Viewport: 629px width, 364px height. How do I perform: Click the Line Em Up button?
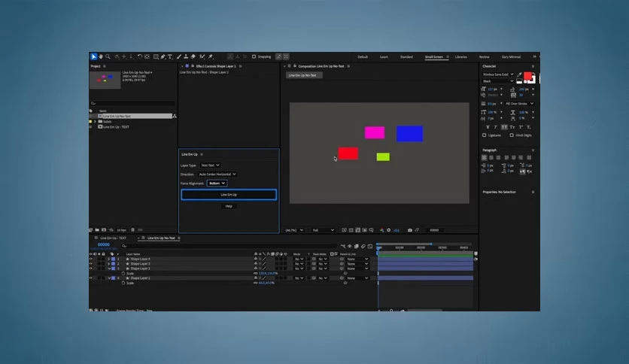[229, 195]
